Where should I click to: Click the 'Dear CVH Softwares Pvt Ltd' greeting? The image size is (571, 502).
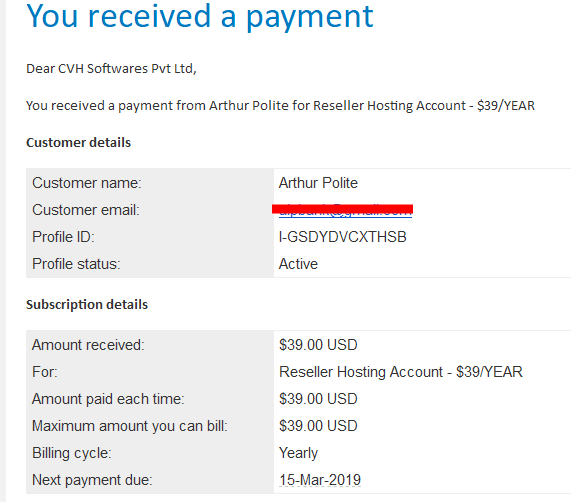[x=111, y=68]
